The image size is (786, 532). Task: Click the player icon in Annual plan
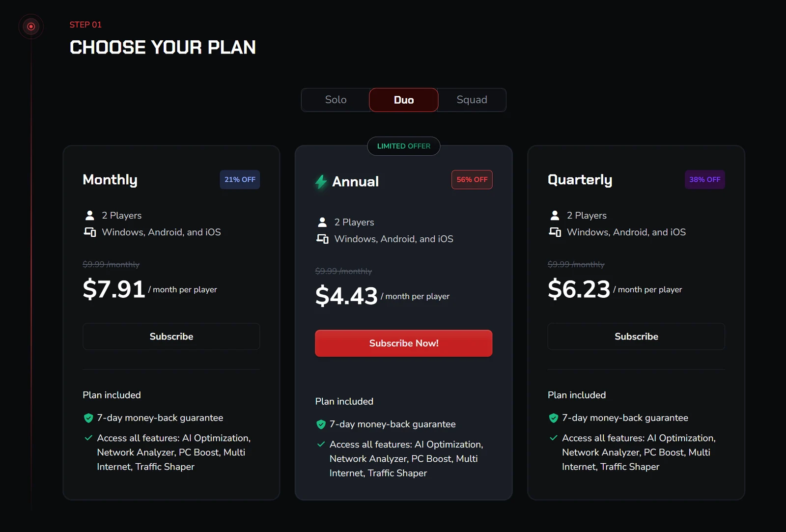coord(322,222)
